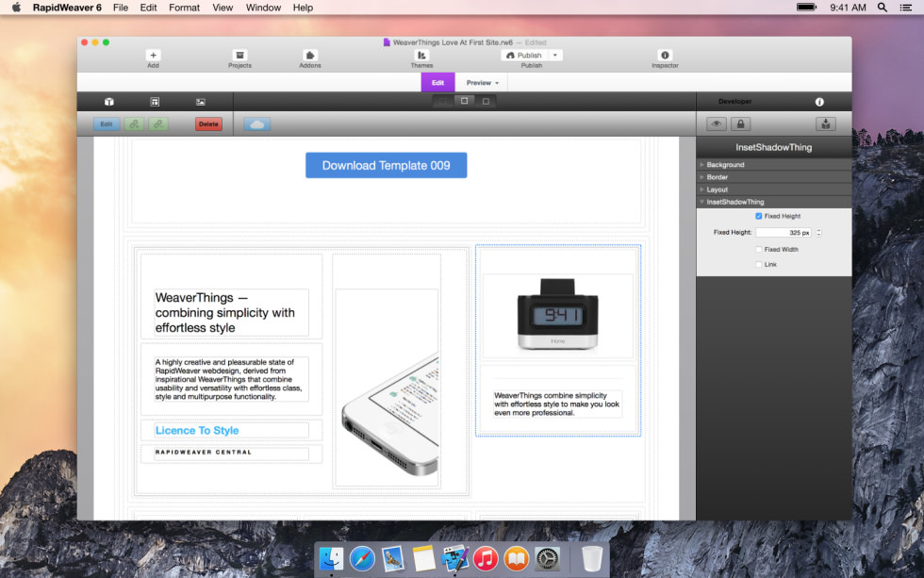This screenshot has height=578, width=924.
Task: Click the download-to-box icon in the Developer panel
Action: pos(826,124)
